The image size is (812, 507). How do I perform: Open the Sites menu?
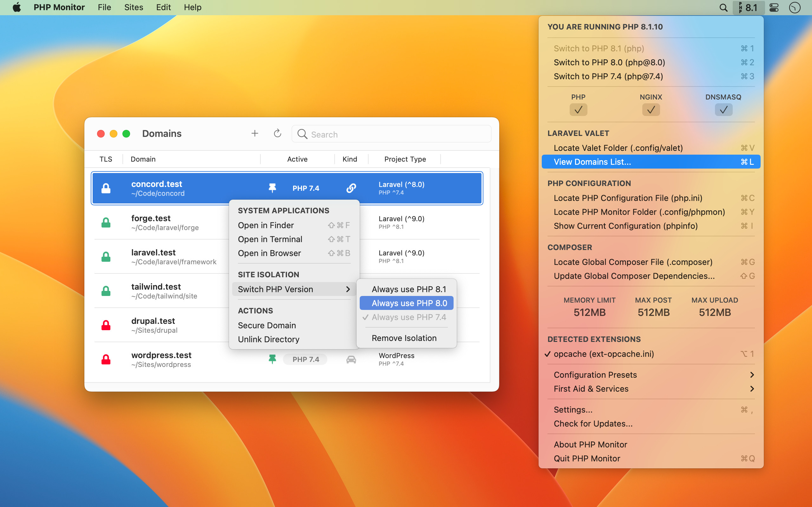[x=133, y=7]
